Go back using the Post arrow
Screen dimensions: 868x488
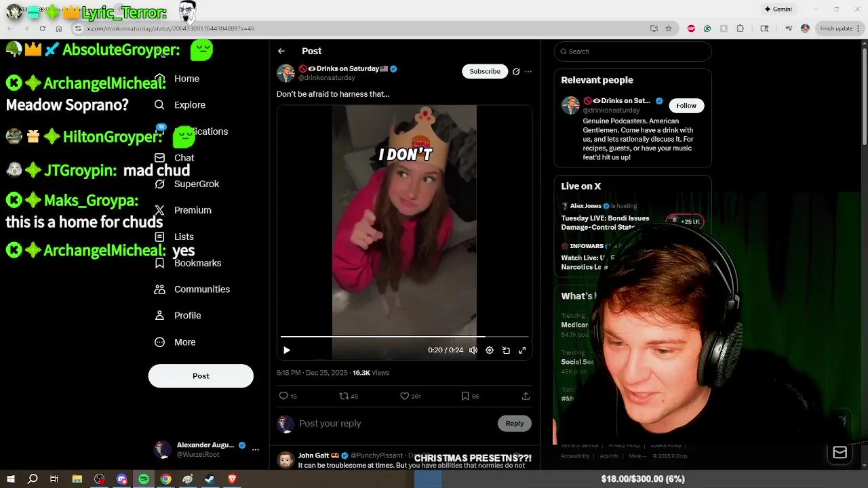[x=281, y=51]
